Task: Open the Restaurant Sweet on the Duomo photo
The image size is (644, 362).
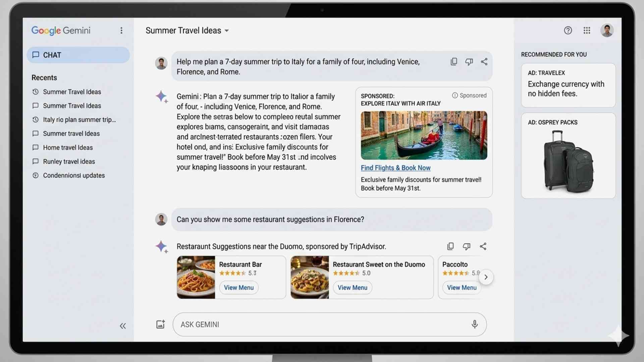Action: click(x=310, y=277)
